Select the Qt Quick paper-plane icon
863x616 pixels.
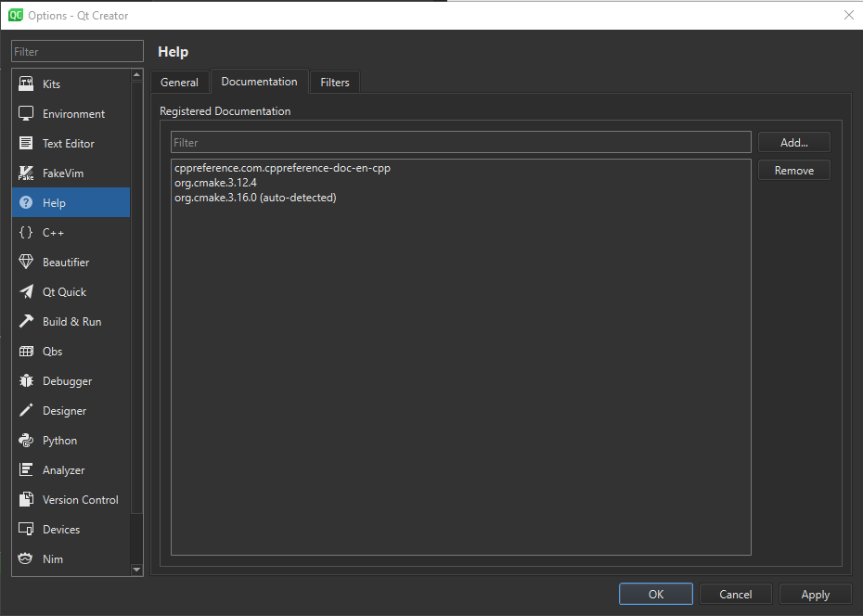click(26, 291)
